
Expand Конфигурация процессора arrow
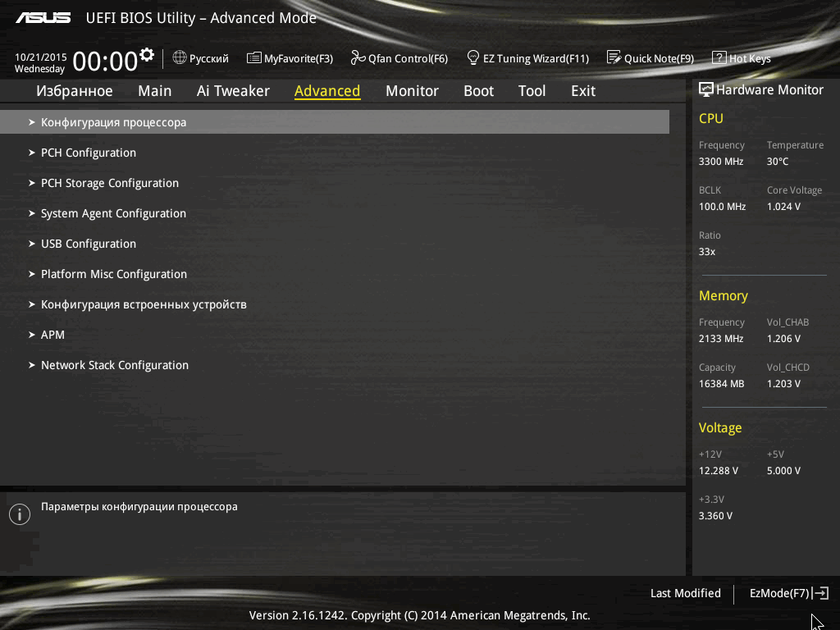click(32, 122)
